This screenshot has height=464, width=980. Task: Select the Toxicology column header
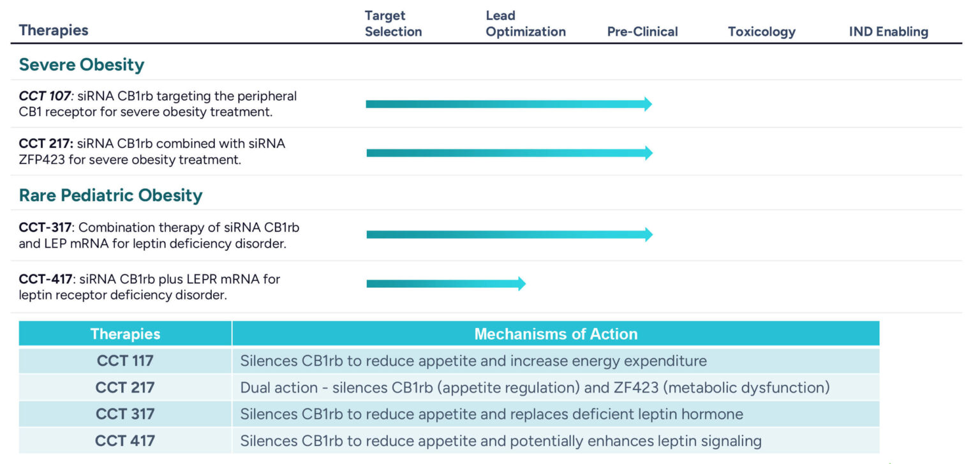click(x=761, y=31)
